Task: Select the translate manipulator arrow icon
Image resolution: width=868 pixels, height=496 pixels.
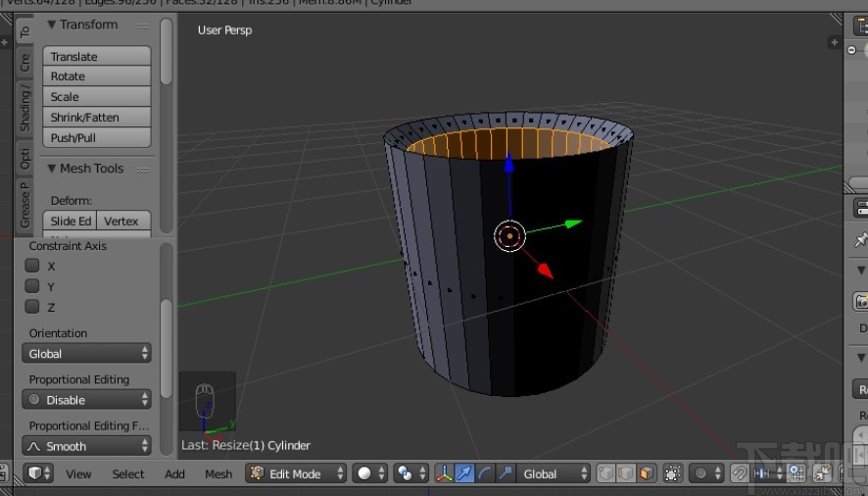Action: click(x=463, y=473)
